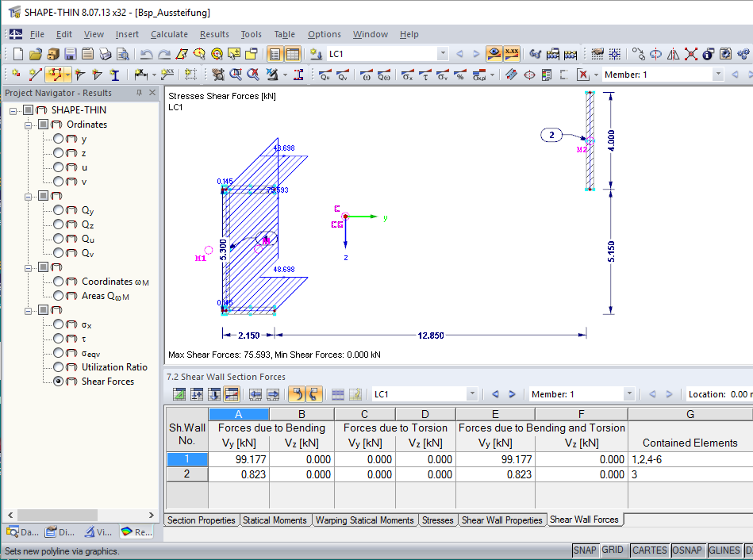Select the mirror section icon
753x560 pixels.
(x=673, y=53)
